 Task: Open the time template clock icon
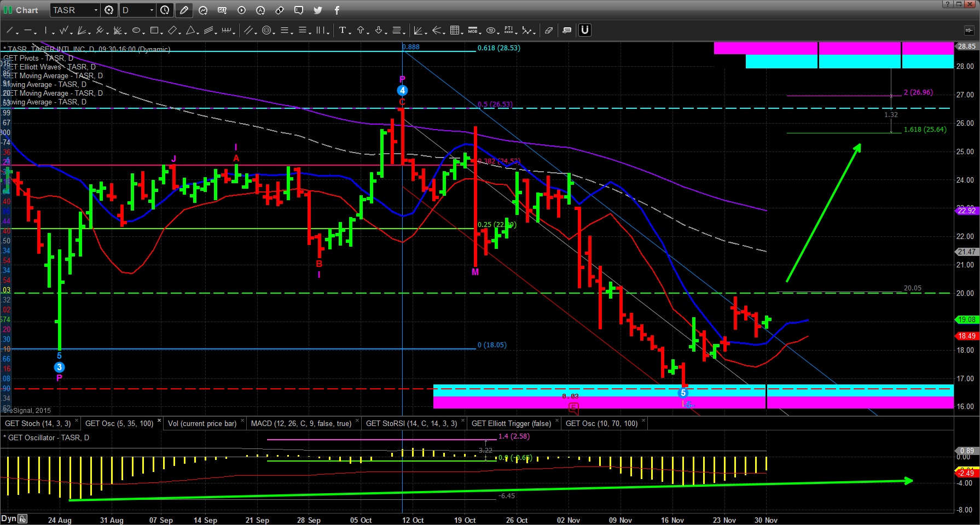pyautogui.click(x=165, y=10)
